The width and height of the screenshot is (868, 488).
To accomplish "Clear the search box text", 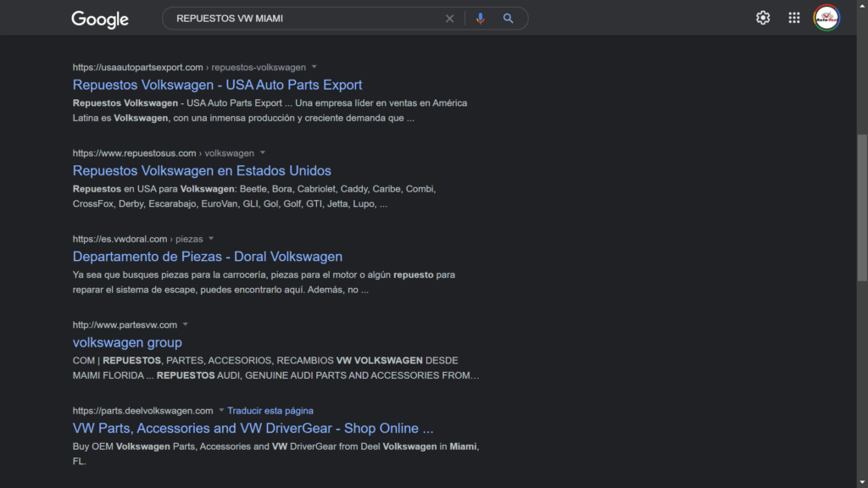I will coord(450,19).
